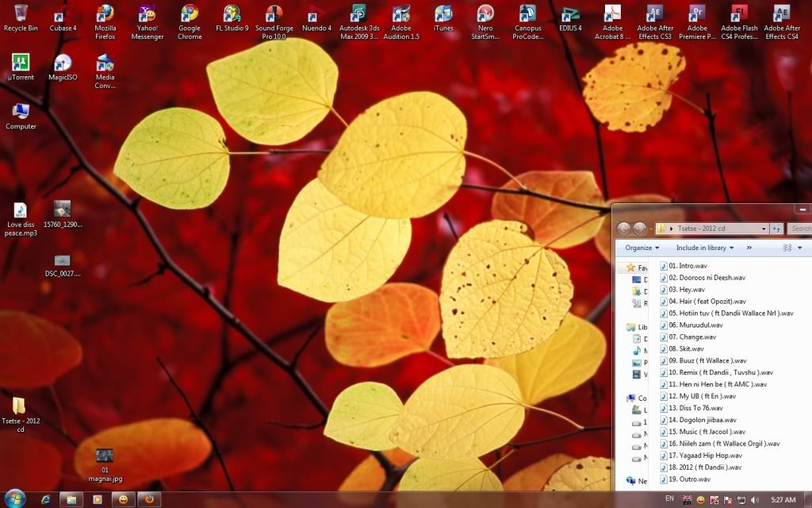Open the EDIUS 4 shortcut

570,14
